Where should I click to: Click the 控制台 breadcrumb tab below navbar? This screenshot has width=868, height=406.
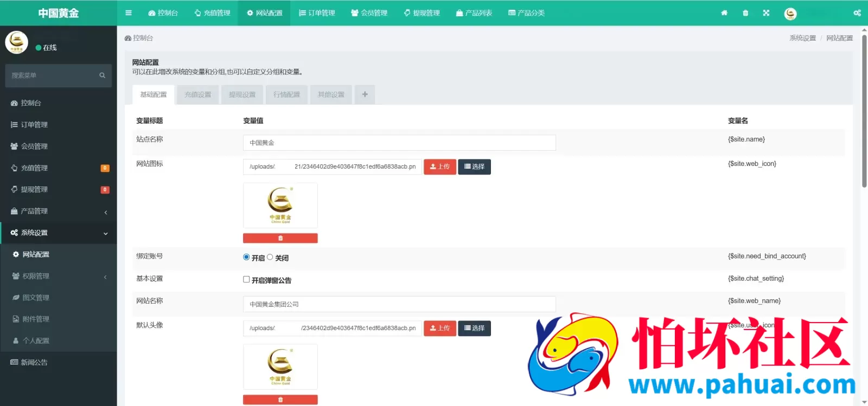point(139,38)
